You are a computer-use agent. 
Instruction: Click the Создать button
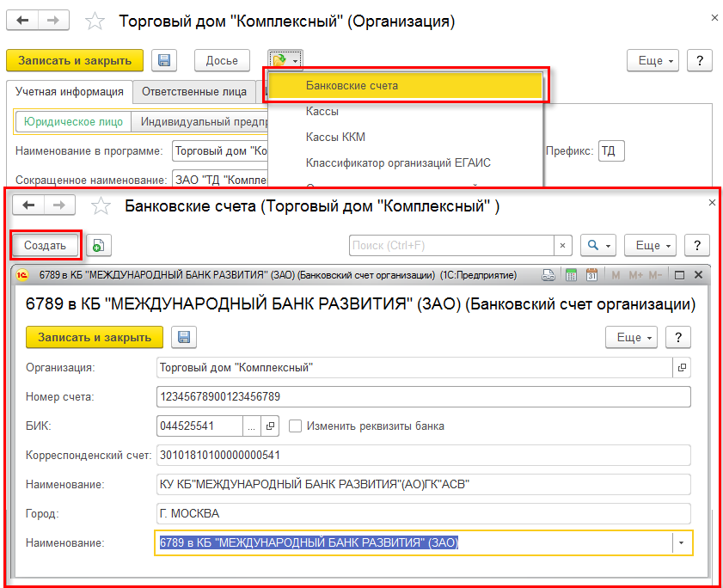click(x=46, y=245)
